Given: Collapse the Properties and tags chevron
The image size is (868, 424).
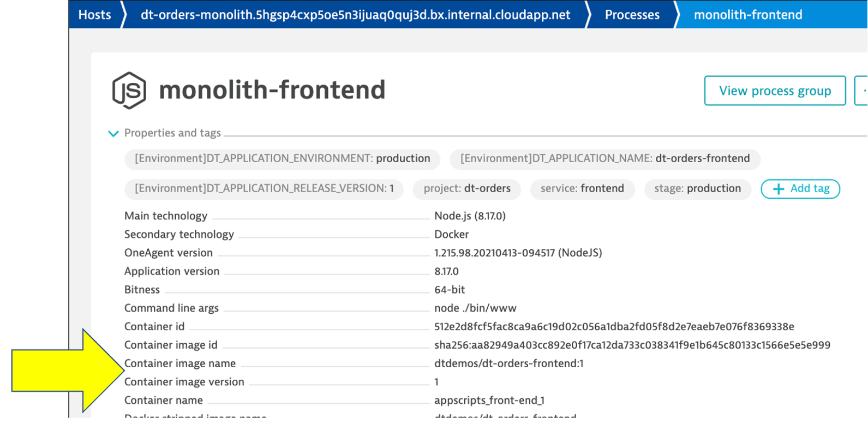Looking at the screenshot, I should pyautogui.click(x=113, y=134).
